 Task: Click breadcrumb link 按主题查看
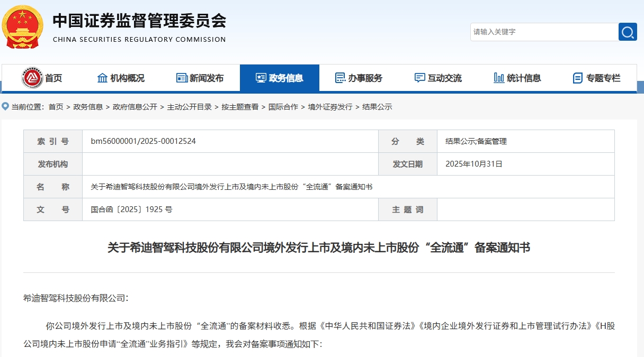240,107
